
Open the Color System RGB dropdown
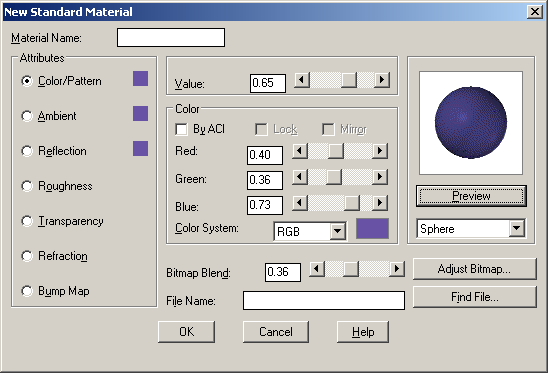coord(338,231)
